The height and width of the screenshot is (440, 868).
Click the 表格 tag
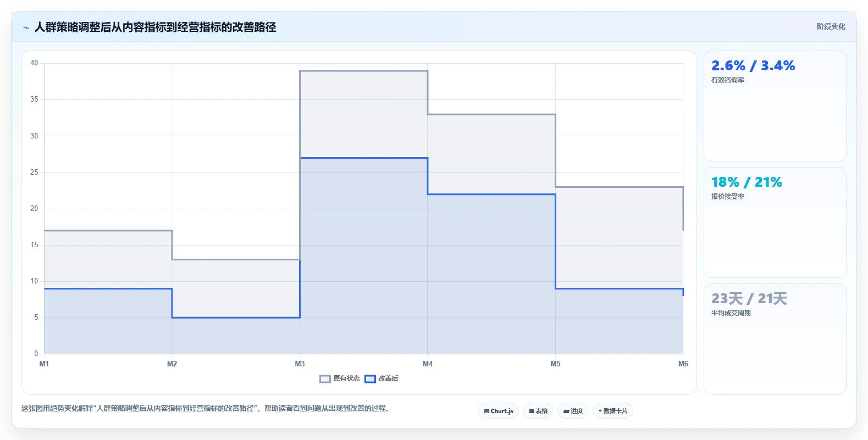(538, 411)
